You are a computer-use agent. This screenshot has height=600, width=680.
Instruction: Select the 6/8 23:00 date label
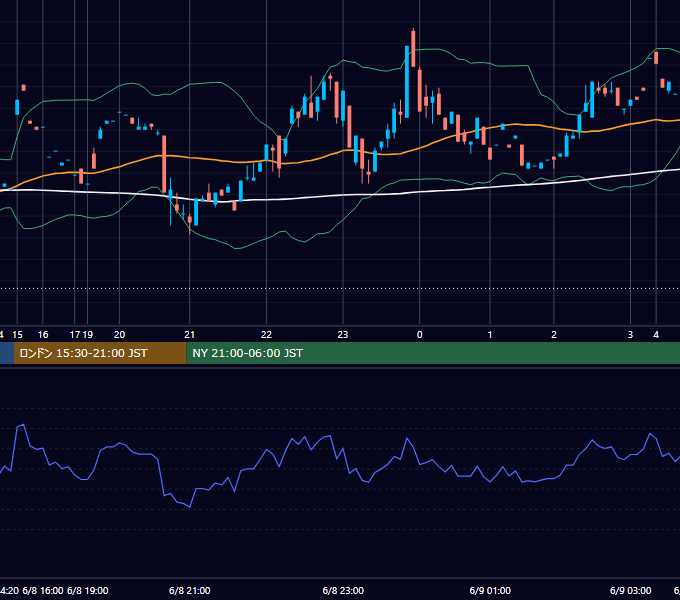(343, 590)
